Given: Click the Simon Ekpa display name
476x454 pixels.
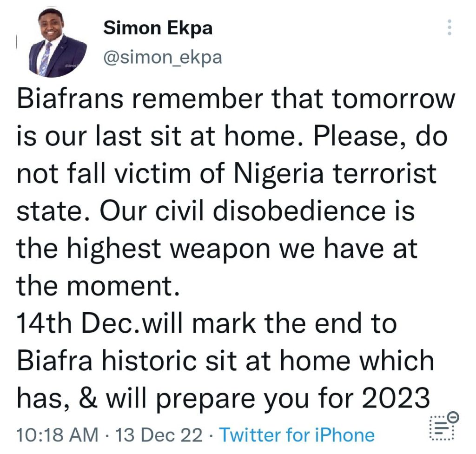Looking at the screenshot, I should 158,28.
